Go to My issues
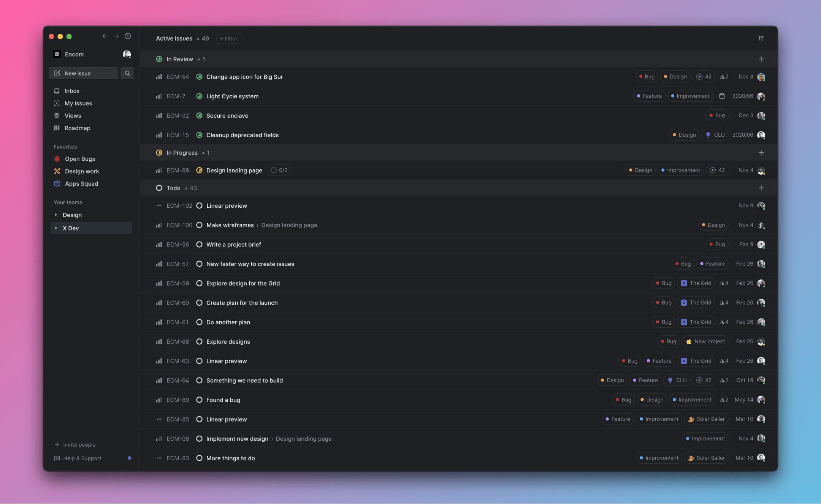Screen dimensions: 821x504 point(78,103)
